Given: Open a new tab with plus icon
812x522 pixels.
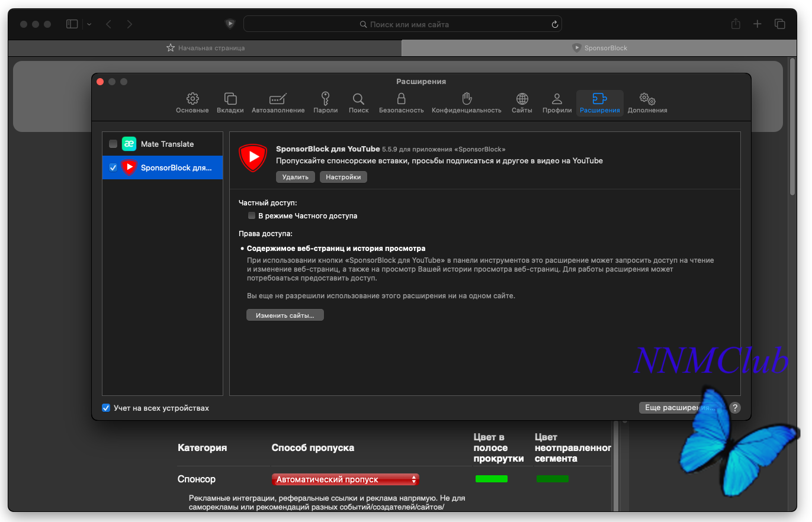Looking at the screenshot, I should point(758,24).
